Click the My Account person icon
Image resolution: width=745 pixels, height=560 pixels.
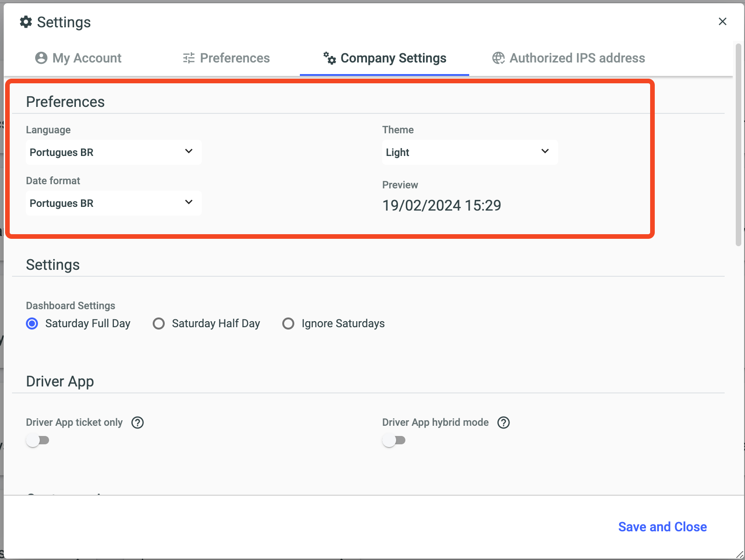41,58
